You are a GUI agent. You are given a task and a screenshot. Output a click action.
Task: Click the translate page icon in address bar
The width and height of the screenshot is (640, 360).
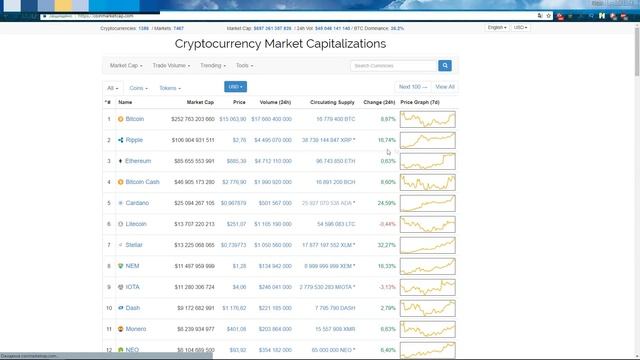pyautogui.click(x=540, y=16)
